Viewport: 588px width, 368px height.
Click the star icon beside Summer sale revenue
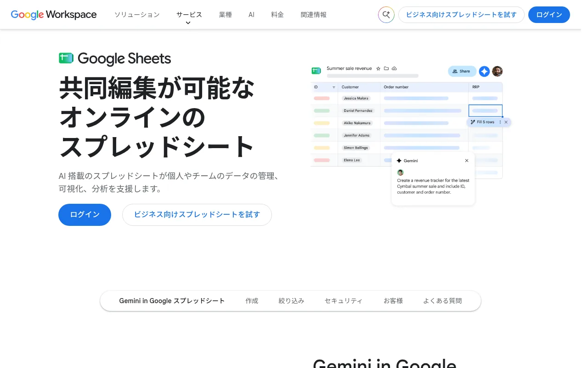(379, 69)
